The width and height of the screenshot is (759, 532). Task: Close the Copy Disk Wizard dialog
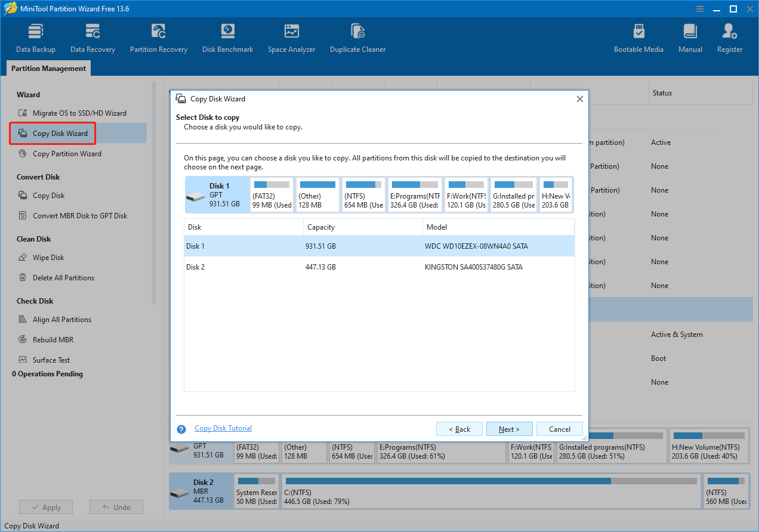[579, 99]
